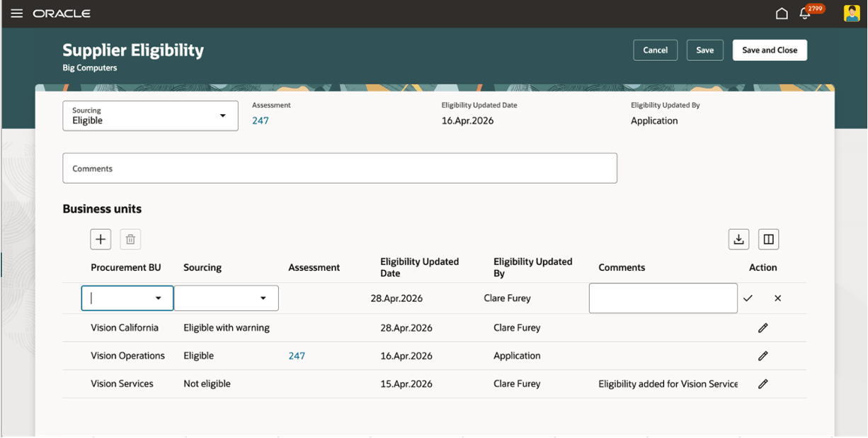Click the Eligibility Updated By column header
This screenshot has height=438, width=868.
[x=533, y=267]
